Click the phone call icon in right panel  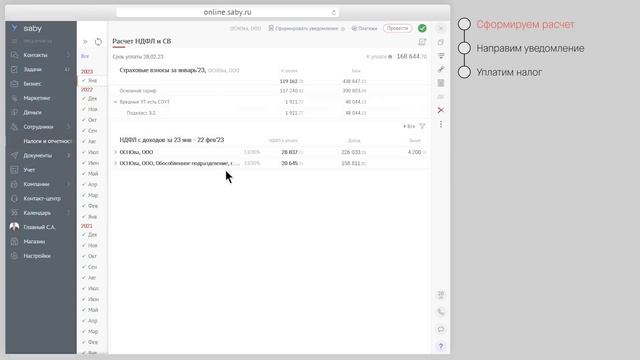(x=441, y=312)
